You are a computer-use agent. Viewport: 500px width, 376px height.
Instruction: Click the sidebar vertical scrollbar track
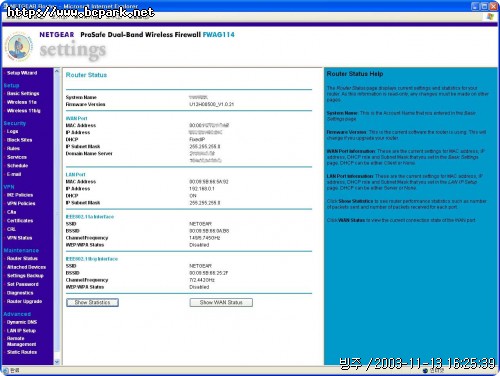[57, 217]
